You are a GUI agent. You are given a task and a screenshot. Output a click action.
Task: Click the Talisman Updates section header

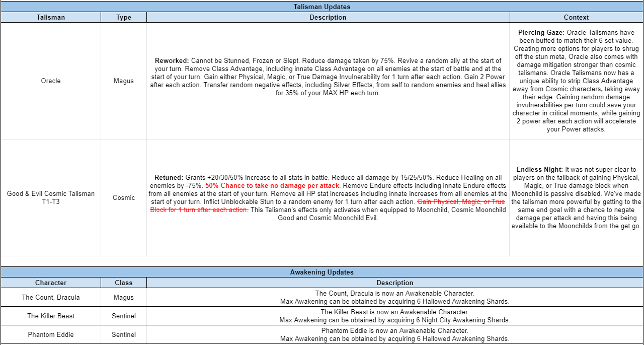tap(322, 7)
